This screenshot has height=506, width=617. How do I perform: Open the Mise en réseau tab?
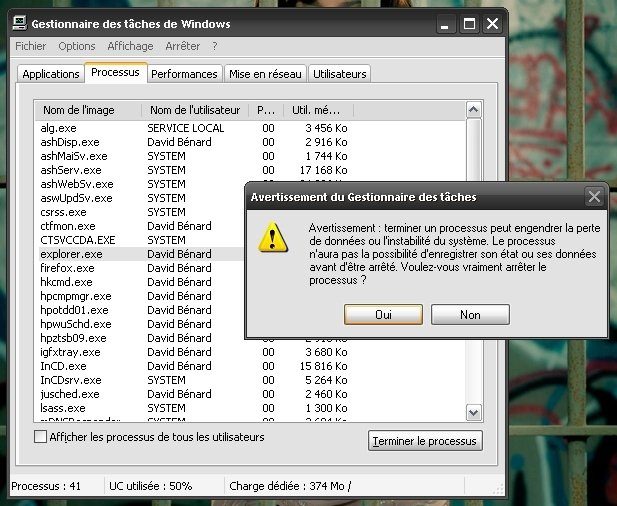click(x=265, y=74)
